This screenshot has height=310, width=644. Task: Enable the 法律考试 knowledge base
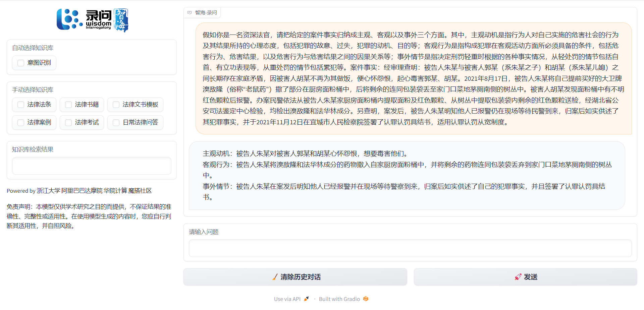point(68,122)
